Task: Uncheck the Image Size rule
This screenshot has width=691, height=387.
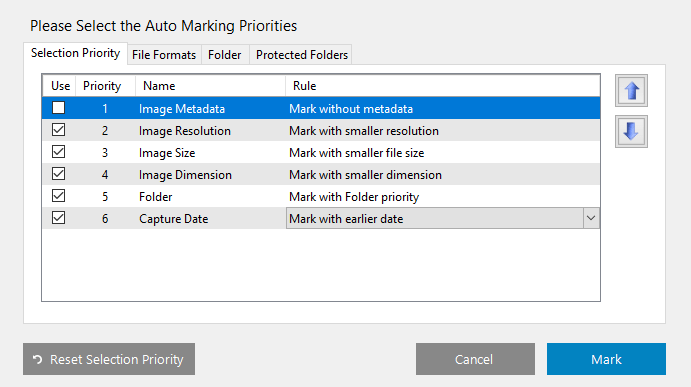Action: pyautogui.click(x=59, y=152)
